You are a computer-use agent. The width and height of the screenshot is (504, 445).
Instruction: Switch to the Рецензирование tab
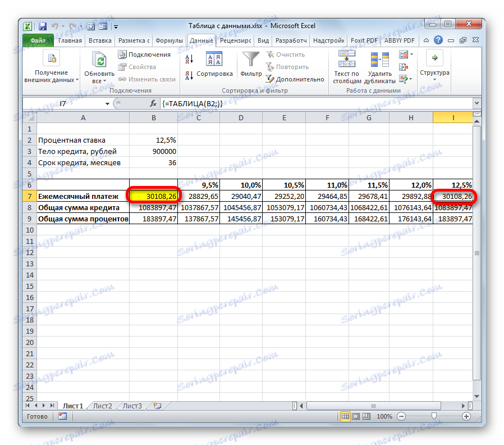(x=235, y=40)
